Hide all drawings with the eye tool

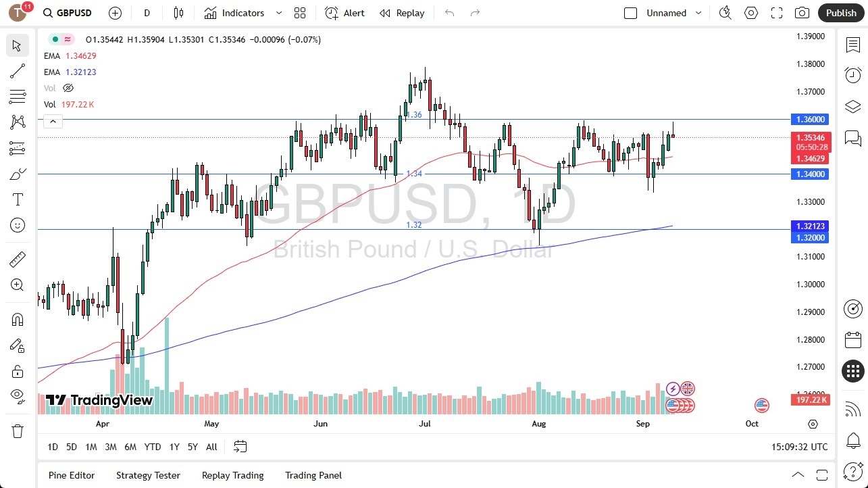[18, 396]
